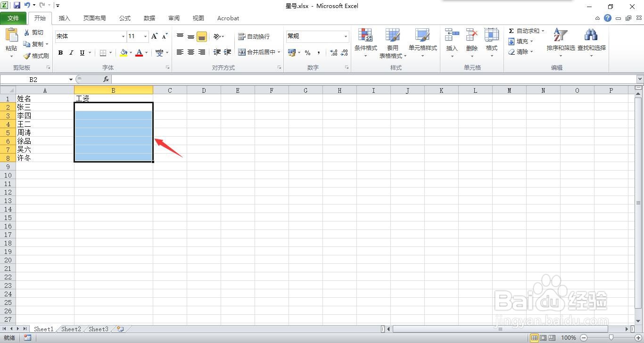Screen dimensions: 644x343
Task: Toggle Underline formatting
Action: coord(82,53)
